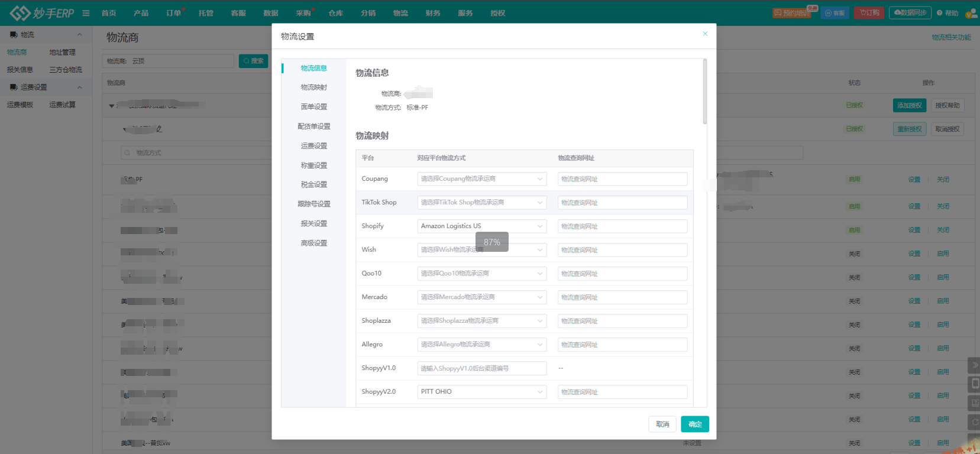Click the cloud 数据同步 sync button
The image size is (980, 454).
[x=910, y=12]
